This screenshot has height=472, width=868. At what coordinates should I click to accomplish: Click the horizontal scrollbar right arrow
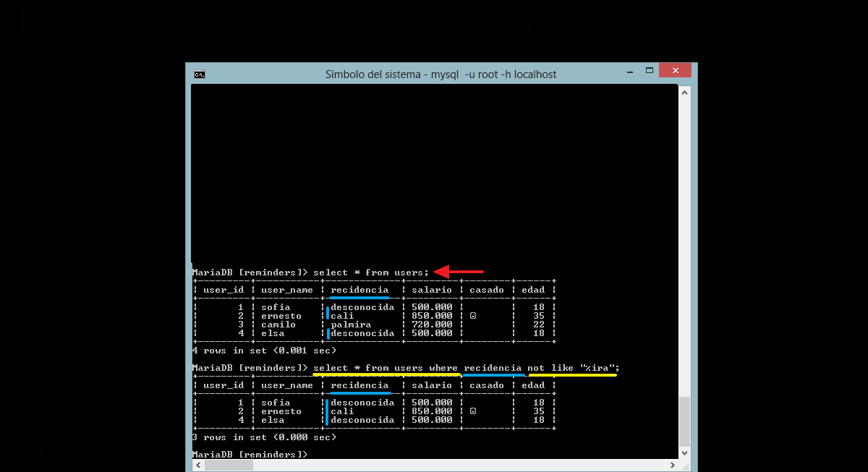tap(673, 466)
